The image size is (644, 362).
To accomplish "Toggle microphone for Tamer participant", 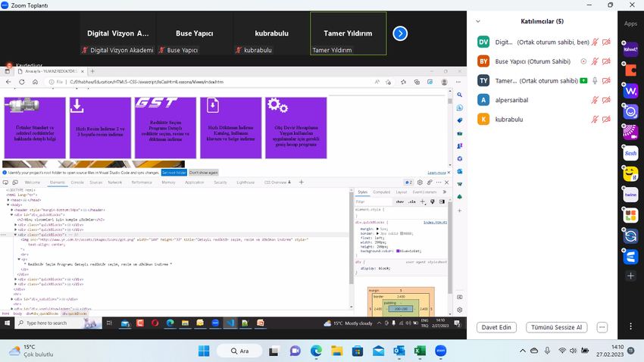I will (x=595, y=80).
